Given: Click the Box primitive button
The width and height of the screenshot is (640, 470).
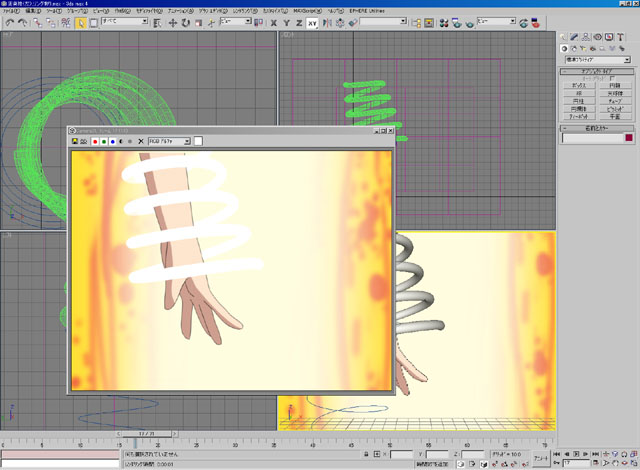Looking at the screenshot, I should 579,86.
